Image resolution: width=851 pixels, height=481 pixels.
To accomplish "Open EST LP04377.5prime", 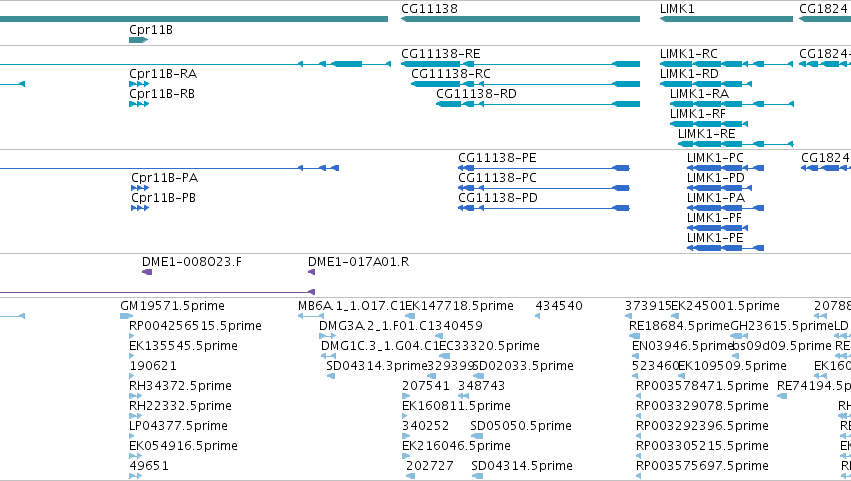I will click(x=178, y=427).
